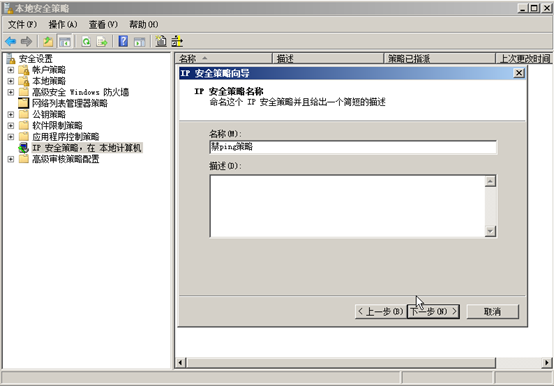Click the Export List toolbar icon

pyautogui.click(x=102, y=42)
